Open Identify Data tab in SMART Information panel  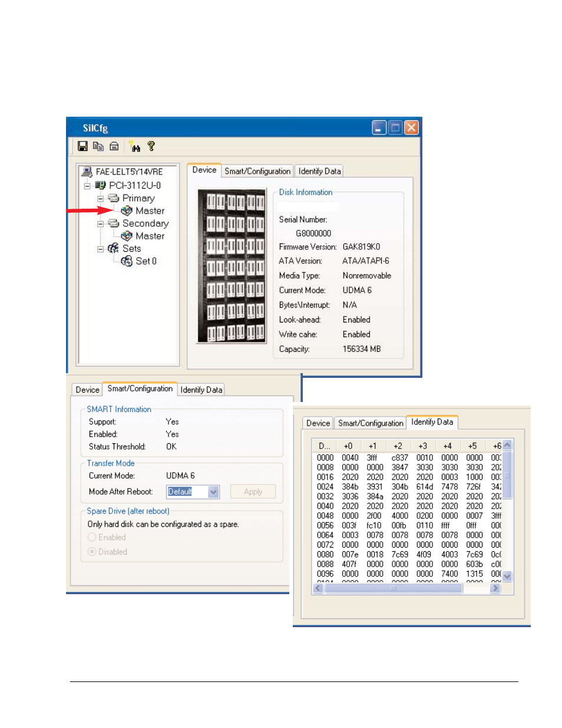click(x=201, y=390)
